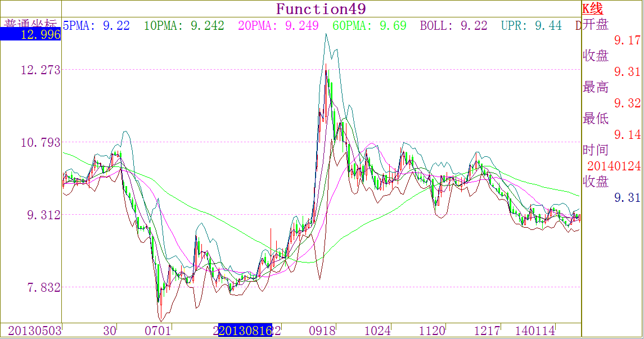
Task: Click the UPR: 9.44 indicator label
Action: [532, 25]
